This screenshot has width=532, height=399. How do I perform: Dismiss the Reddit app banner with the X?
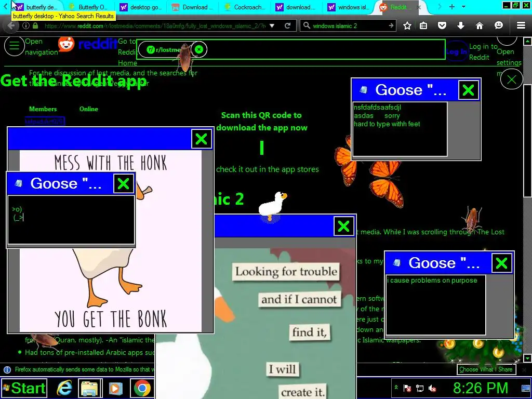tap(511, 79)
